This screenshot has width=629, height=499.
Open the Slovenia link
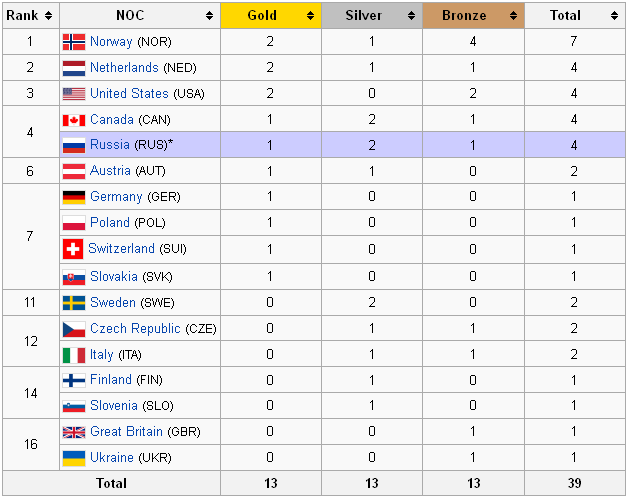(x=114, y=406)
